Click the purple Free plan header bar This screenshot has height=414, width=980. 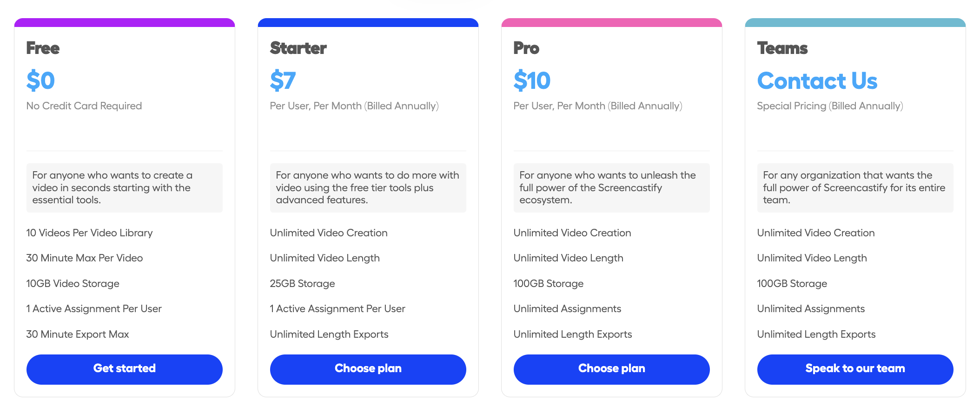click(x=124, y=22)
